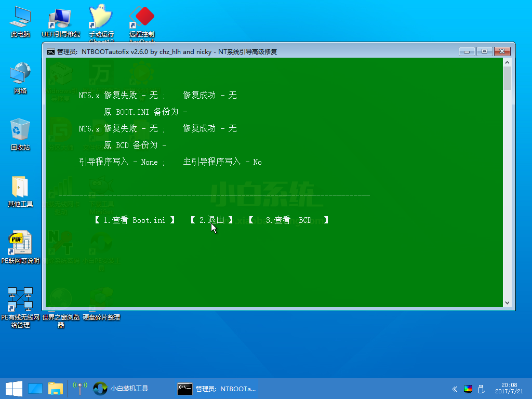The width and height of the screenshot is (532, 399).
Task: Open the PE联网等说明 PDF shortcut
Action: tap(20, 247)
